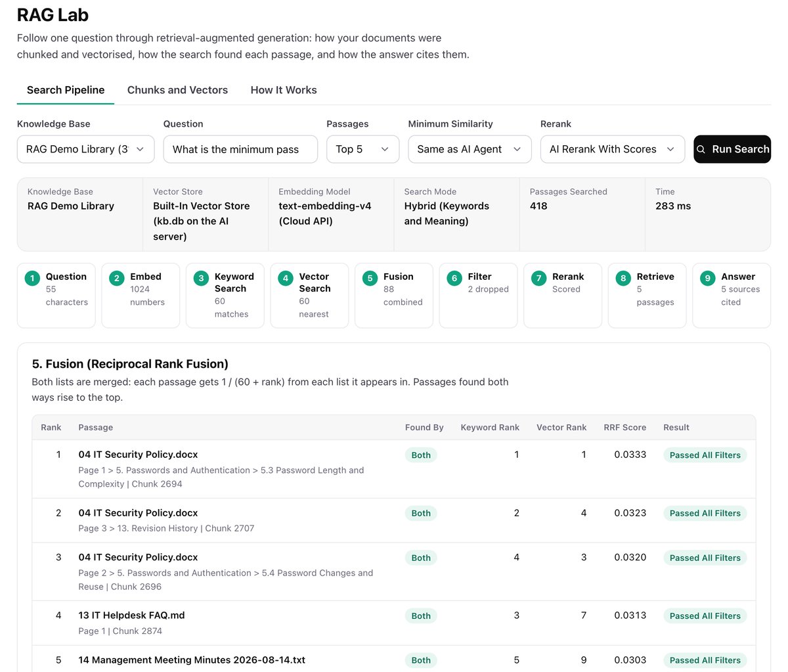Select pipeline step 1 Question
Screen dimensions: 788x672
coord(56,296)
